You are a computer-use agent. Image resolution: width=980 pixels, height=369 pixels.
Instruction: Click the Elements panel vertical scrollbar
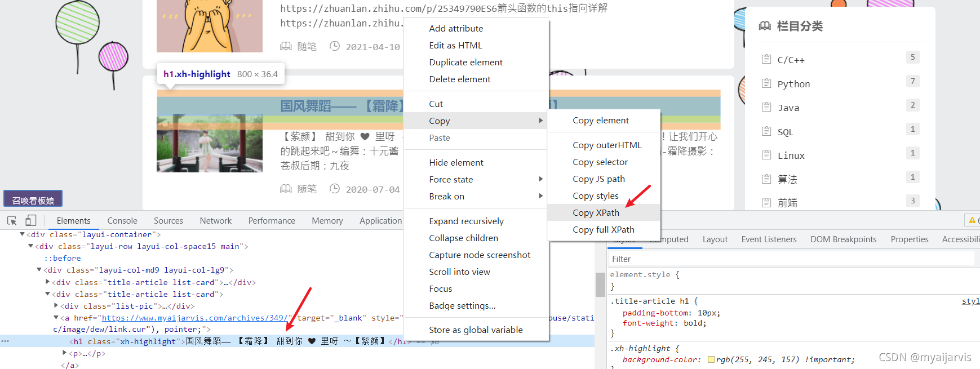600,285
